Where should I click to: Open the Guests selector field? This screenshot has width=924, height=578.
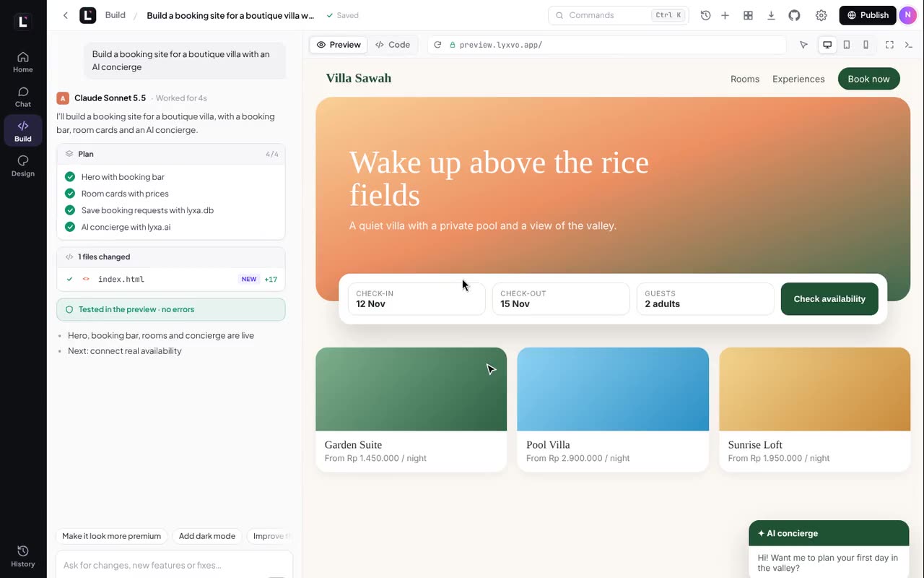(705, 299)
